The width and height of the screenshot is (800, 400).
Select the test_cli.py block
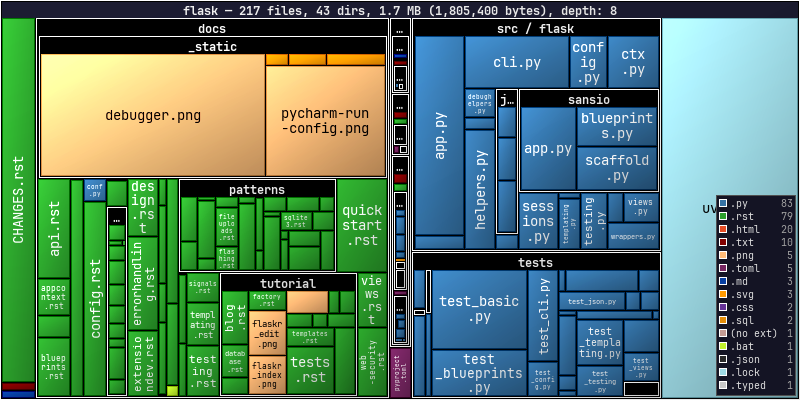(543, 316)
